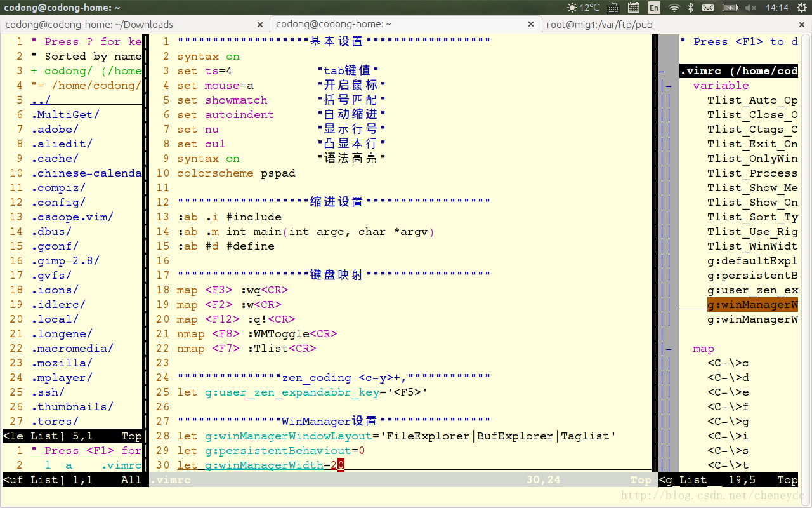The height and width of the screenshot is (508, 812).
Task: Open the .gimp-2.8/ directory entry
Action: (65, 261)
